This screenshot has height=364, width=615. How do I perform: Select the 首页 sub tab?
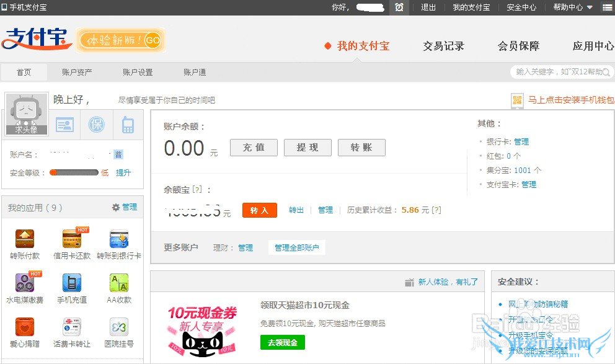(24, 72)
